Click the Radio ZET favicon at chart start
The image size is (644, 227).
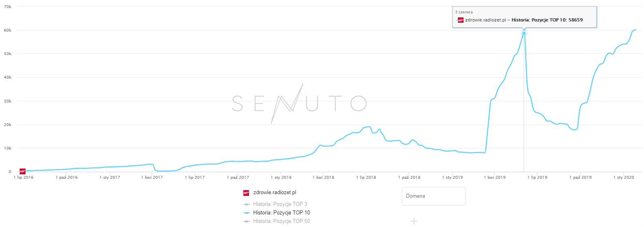(23, 171)
